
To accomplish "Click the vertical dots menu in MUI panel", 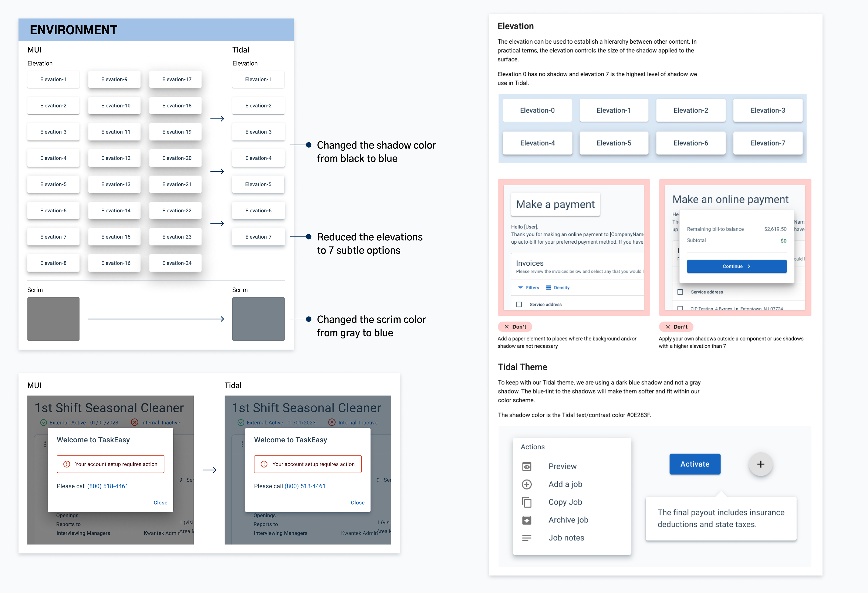I will (x=45, y=444).
